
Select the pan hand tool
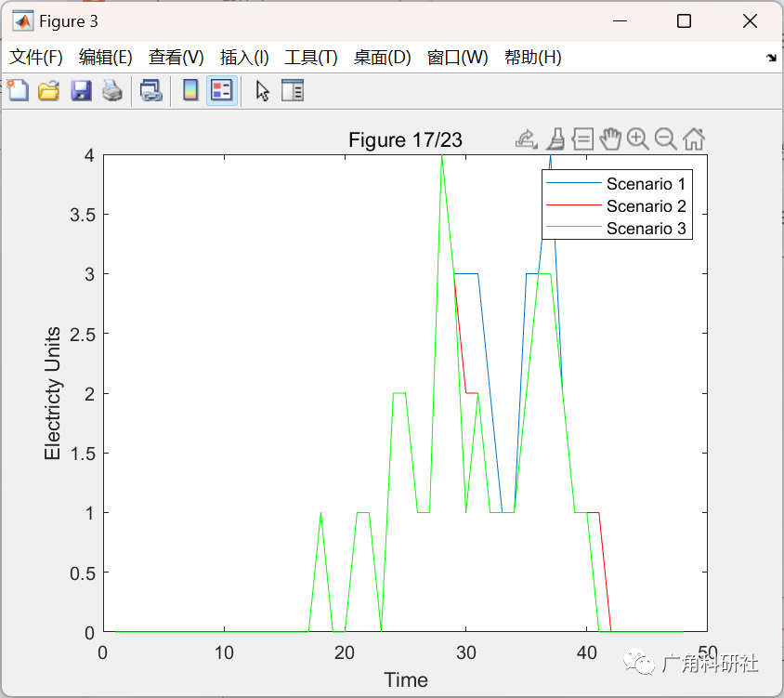(x=610, y=139)
